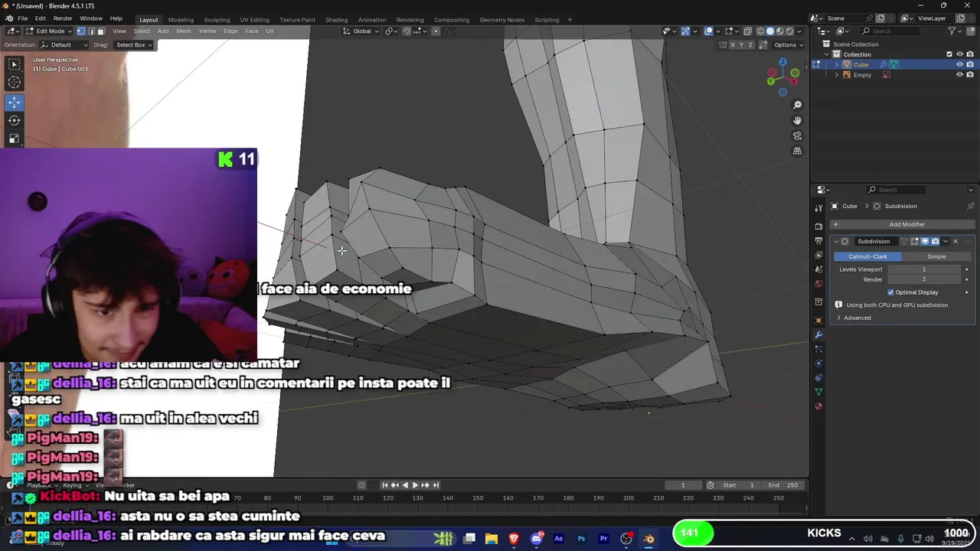Open the Mesh menu in viewport header

pos(184,31)
